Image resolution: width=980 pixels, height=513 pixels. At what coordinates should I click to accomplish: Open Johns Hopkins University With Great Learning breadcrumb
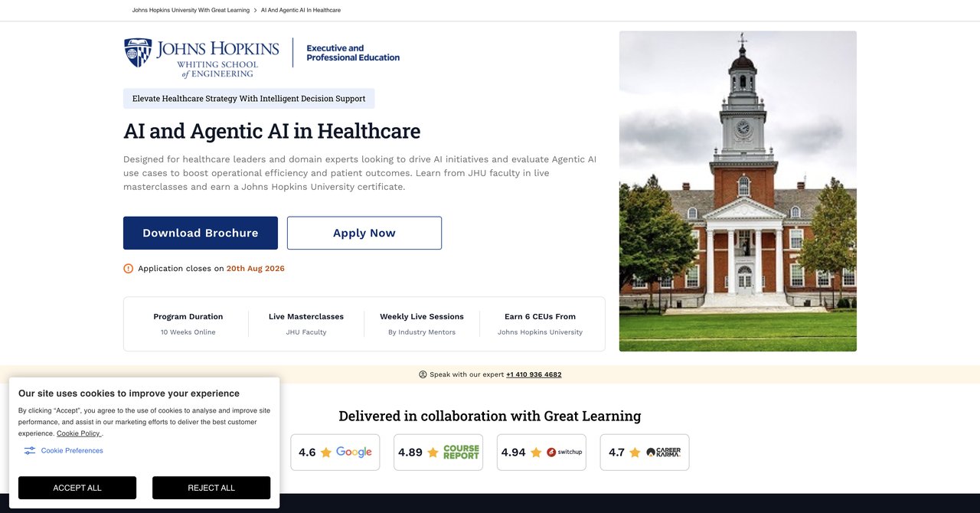click(191, 11)
